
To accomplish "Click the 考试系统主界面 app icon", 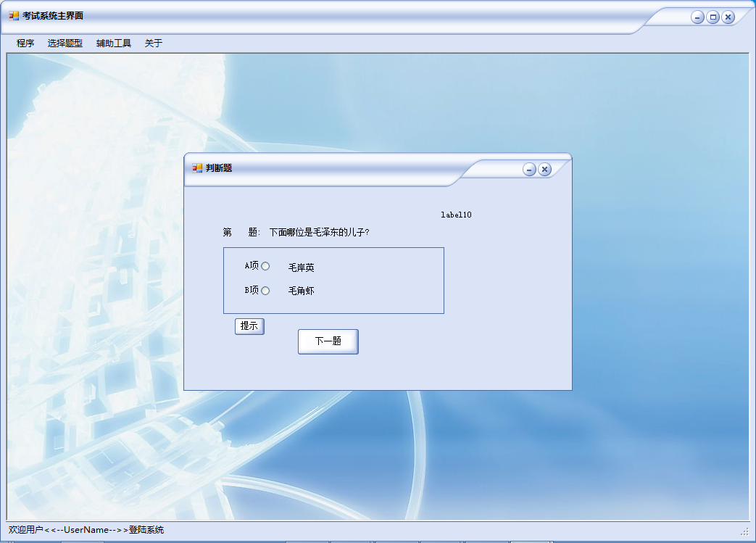I will click(14, 16).
